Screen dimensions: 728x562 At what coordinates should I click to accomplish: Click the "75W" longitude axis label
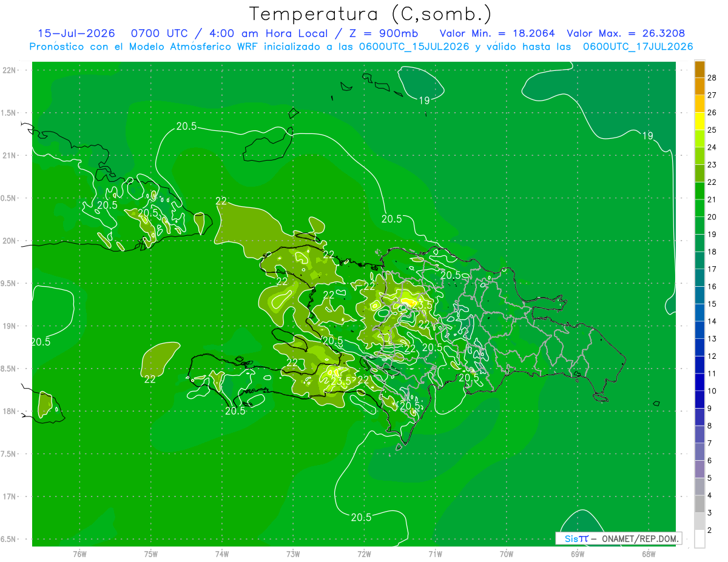pyautogui.click(x=150, y=554)
